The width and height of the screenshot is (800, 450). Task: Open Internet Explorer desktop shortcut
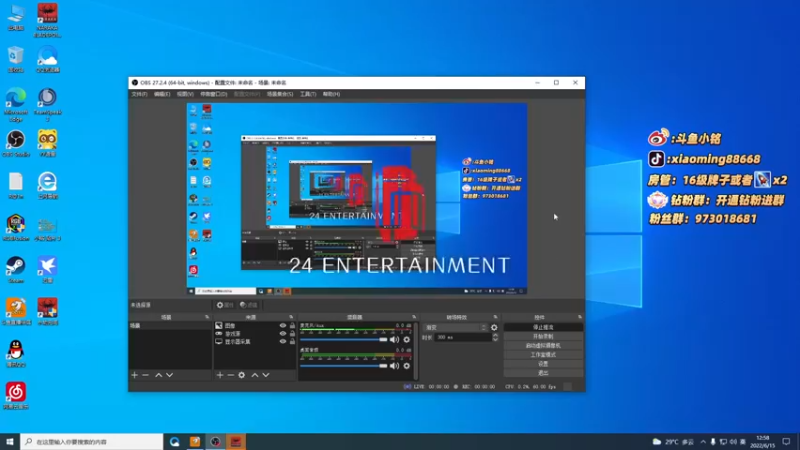47,185
